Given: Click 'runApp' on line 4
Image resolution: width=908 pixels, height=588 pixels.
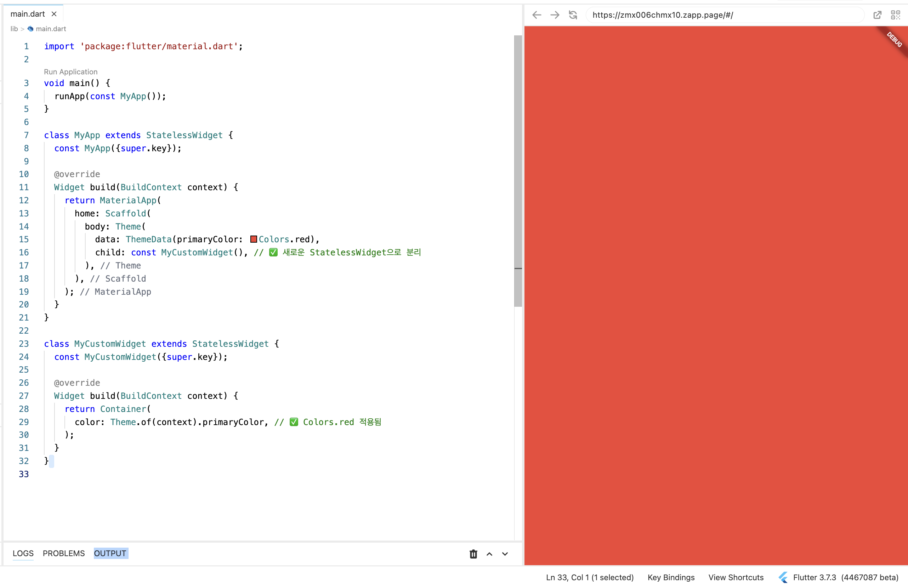Looking at the screenshot, I should coord(69,96).
